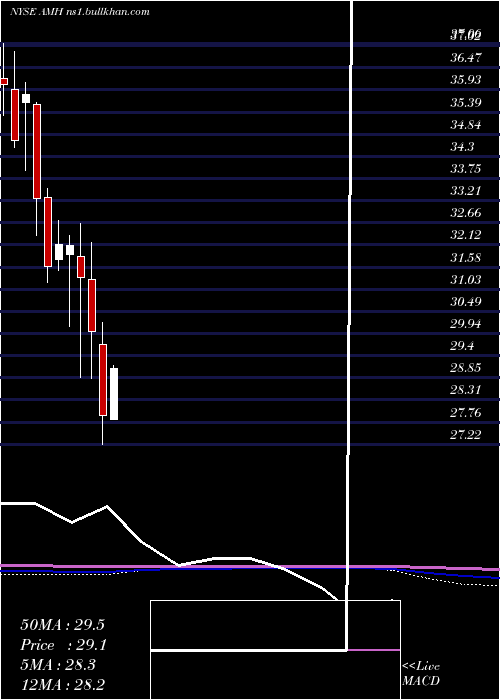The image size is (500, 700).
Task: Click the 28.85 price axis label
Action: pyautogui.click(x=466, y=368)
